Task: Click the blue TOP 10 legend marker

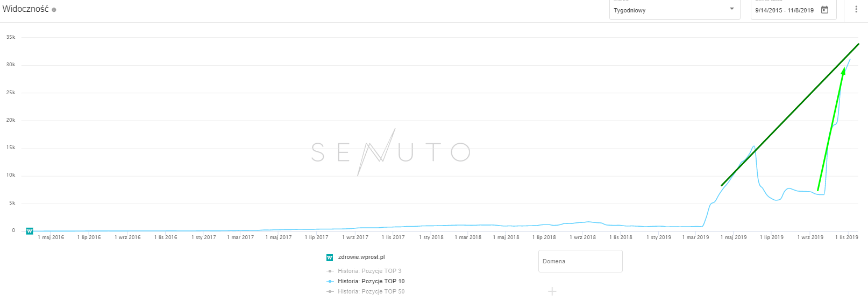Action: pyautogui.click(x=330, y=281)
